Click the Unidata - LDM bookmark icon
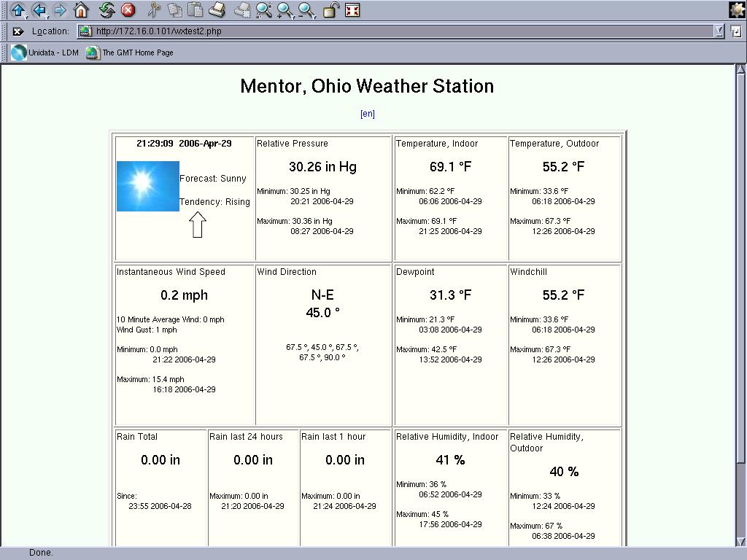 click(x=19, y=52)
